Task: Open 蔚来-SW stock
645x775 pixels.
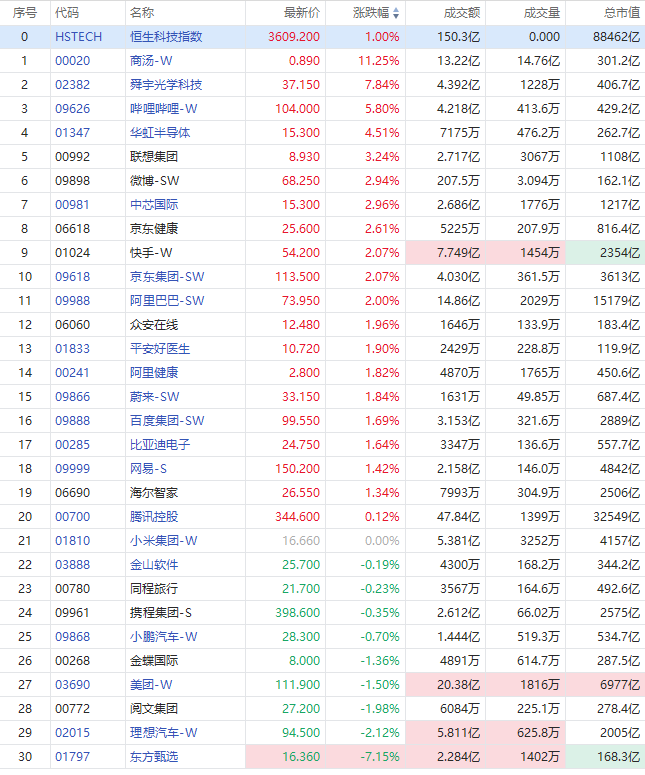Action: point(155,397)
